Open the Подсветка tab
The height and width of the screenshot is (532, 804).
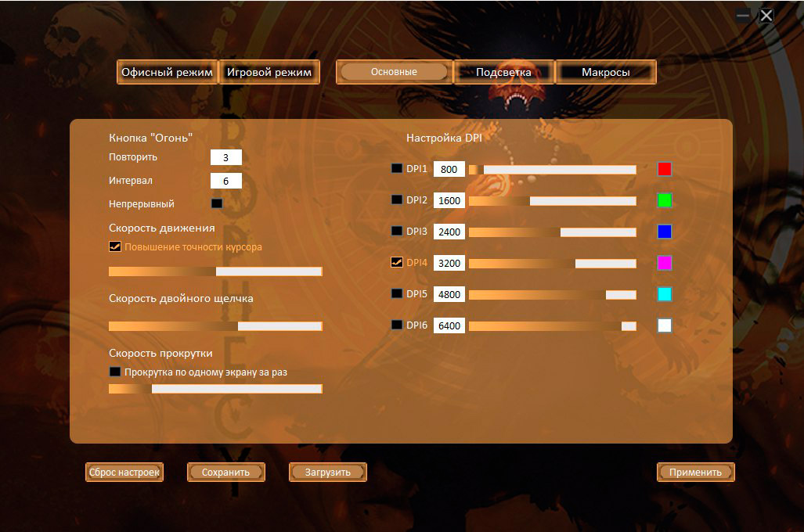coord(503,72)
